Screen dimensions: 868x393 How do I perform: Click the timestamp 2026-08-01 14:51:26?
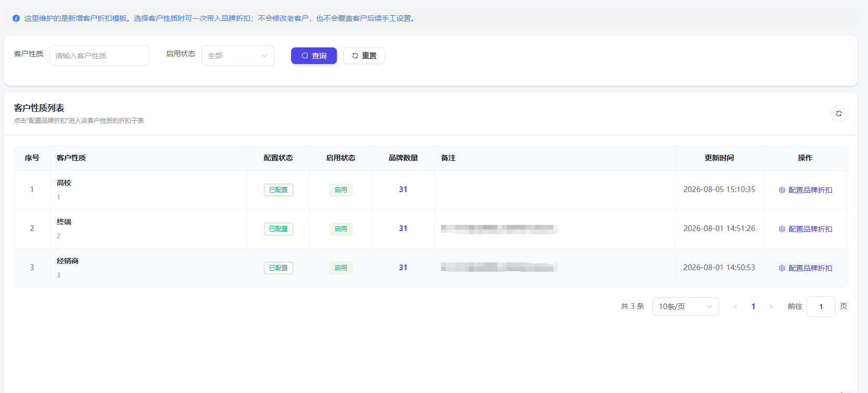point(719,229)
